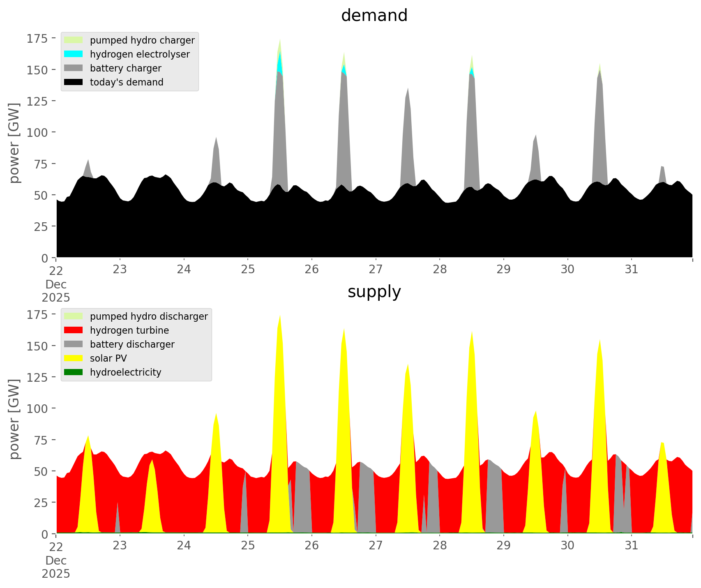Select the pumped hydro discharger legend swatch

(74, 316)
